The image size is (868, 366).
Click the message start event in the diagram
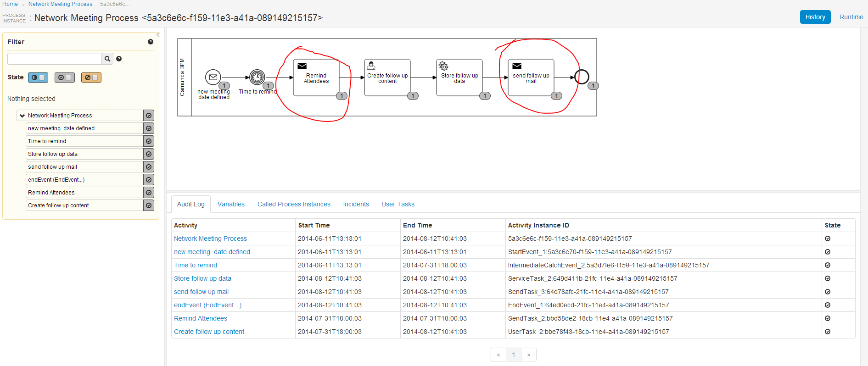point(213,77)
